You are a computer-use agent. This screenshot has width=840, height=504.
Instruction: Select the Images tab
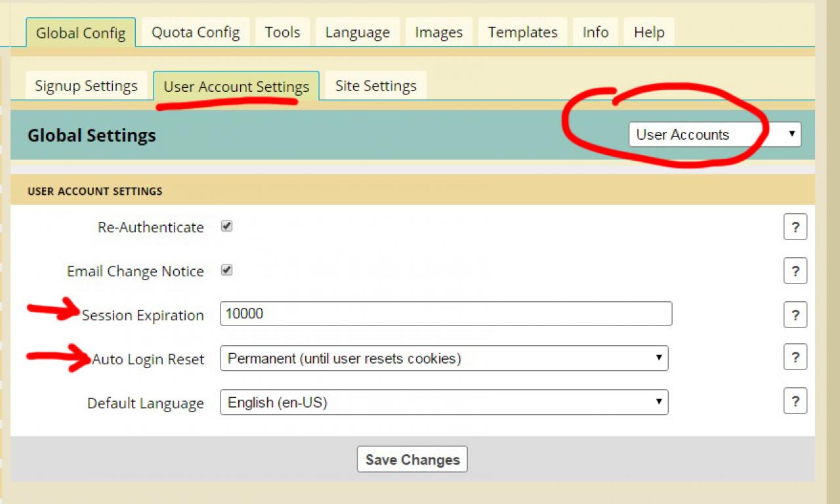438,32
